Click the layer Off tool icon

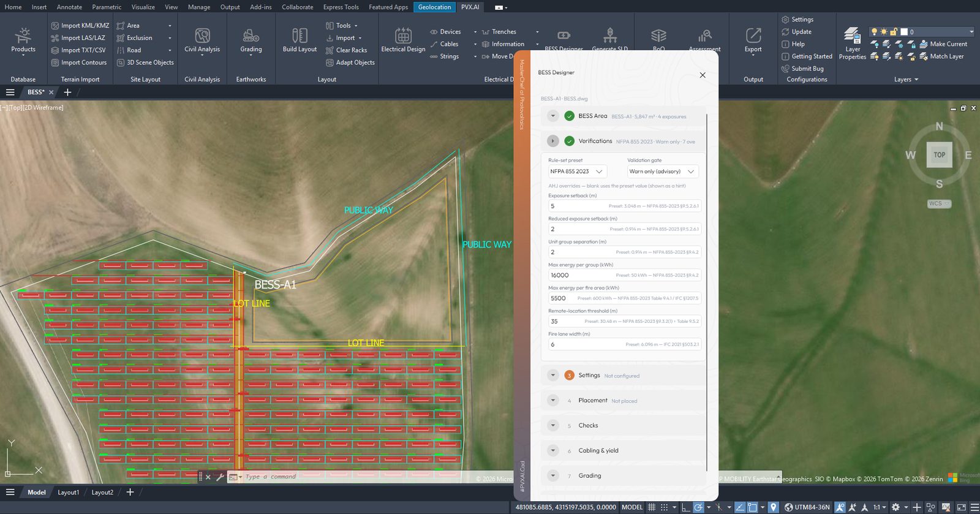coord(875,44)
